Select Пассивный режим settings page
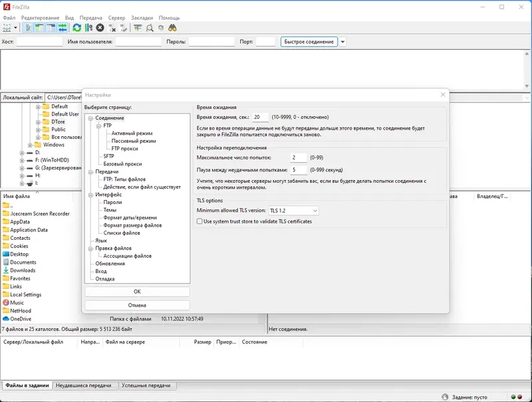 (x=134, y=141)
